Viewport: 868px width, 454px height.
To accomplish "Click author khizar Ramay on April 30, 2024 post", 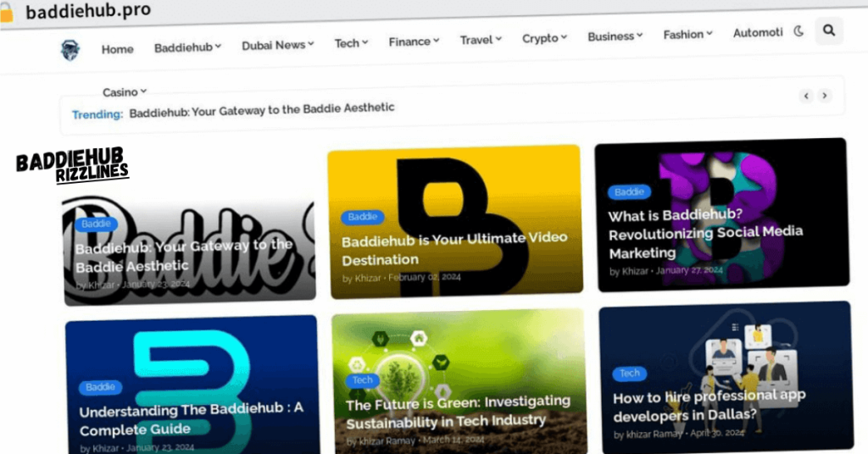I will 654,434.
